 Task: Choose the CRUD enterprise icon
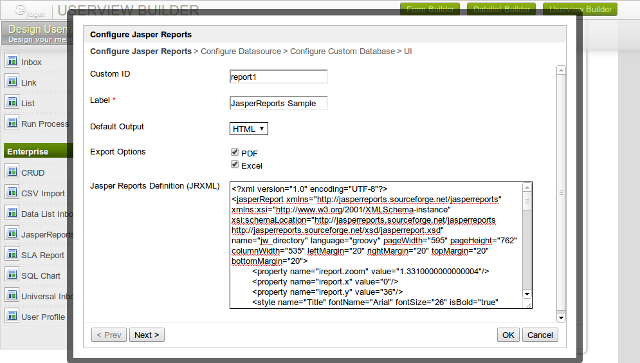[x=12, y=171]
